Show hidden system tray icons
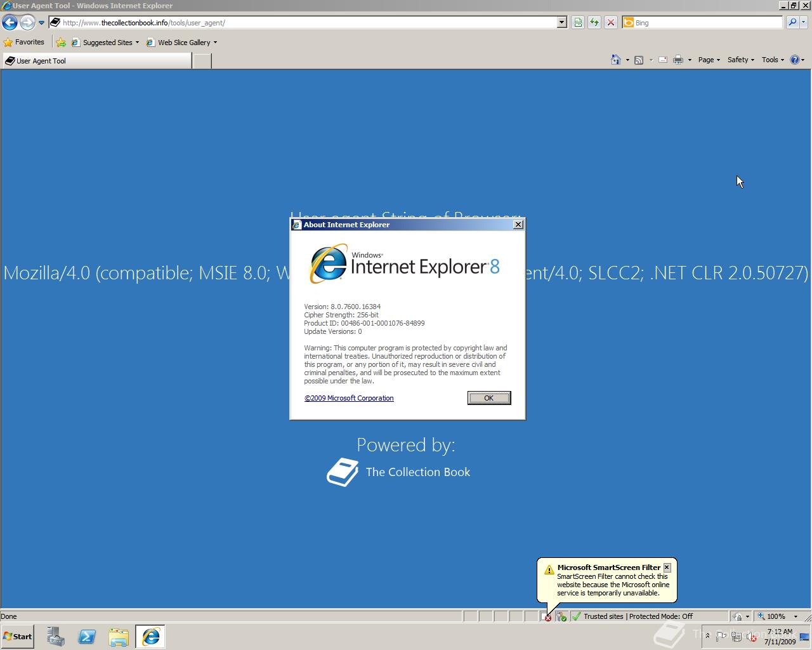Image resolution: width=812 pixels, height=650 pixels. (707, 637)
